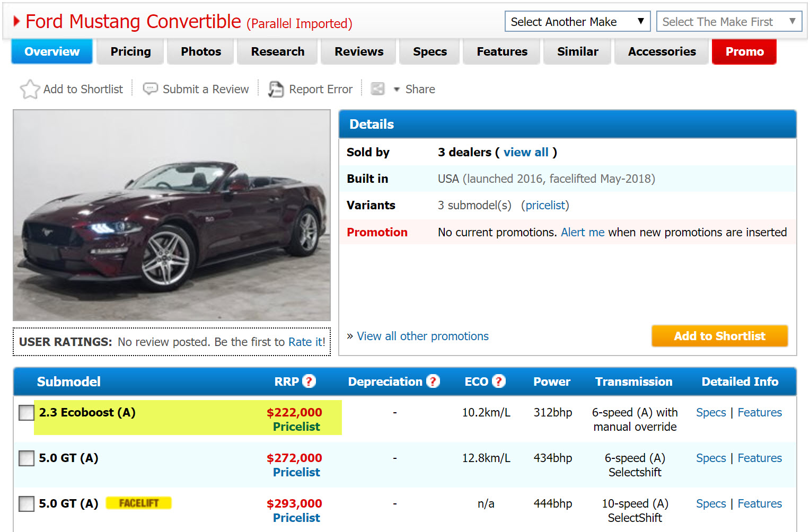Open Pricelist link under $222,000
Image resolution: width=810 pixels, height=532 pixels.
pos(296,427)
